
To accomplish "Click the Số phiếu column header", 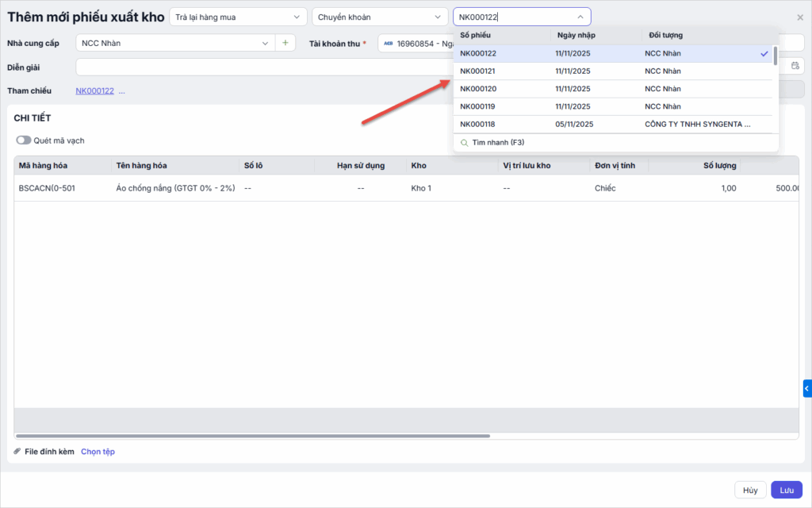I will click(x=476, y=35).
